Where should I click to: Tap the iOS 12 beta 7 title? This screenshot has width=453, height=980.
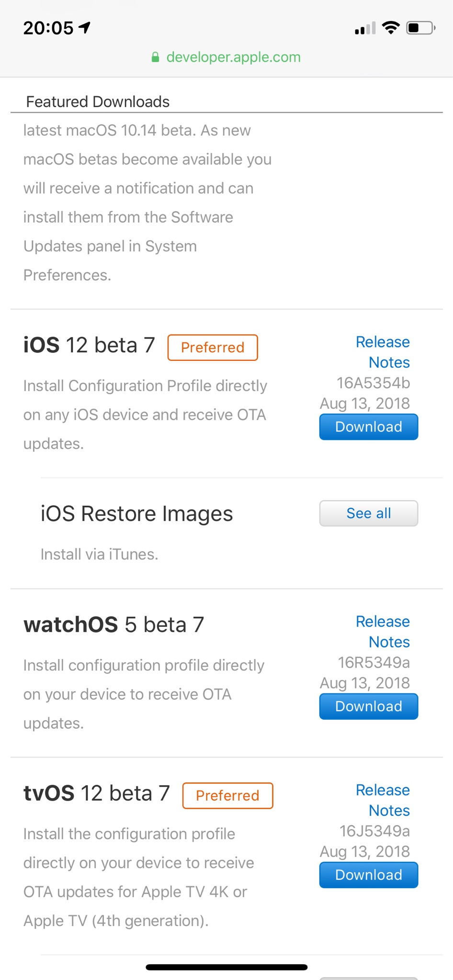point(89,345)
